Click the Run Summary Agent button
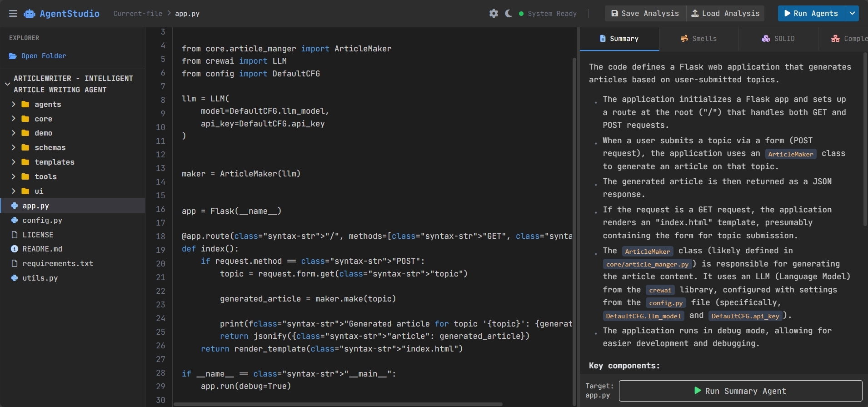 point(740,391)
